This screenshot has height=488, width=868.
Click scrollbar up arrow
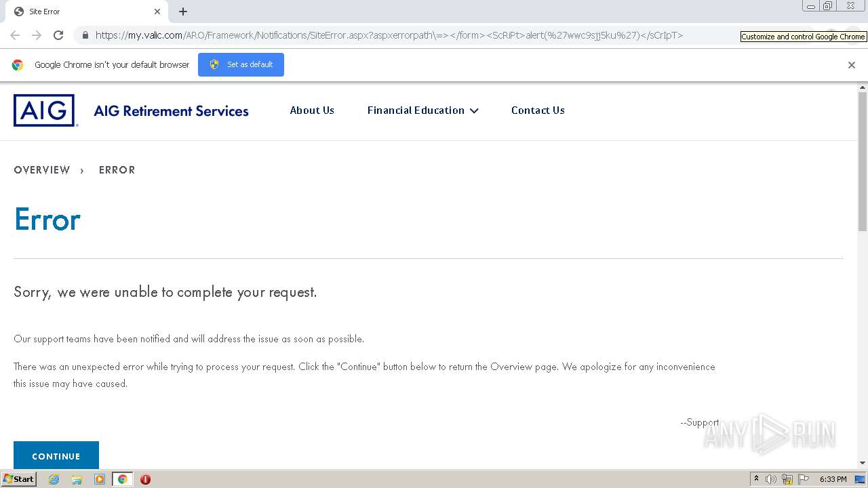coord(863,87)
